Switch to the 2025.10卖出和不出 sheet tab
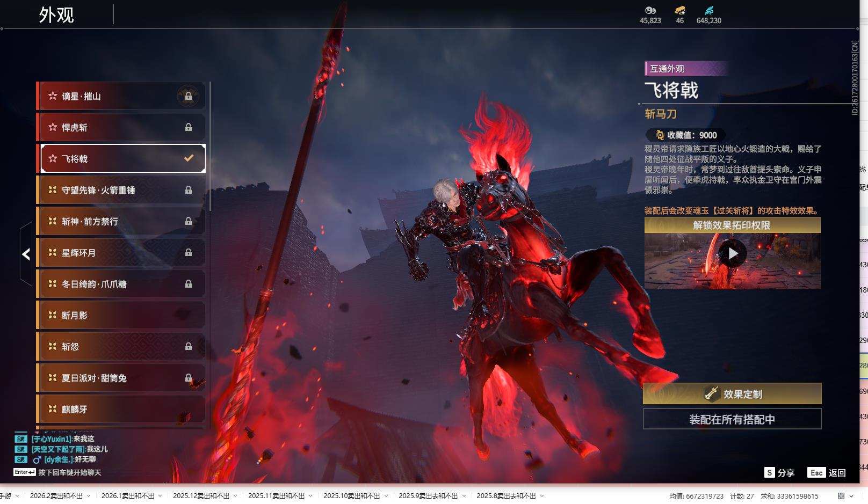Screen dimensions: 868x504 pos(351,496)
